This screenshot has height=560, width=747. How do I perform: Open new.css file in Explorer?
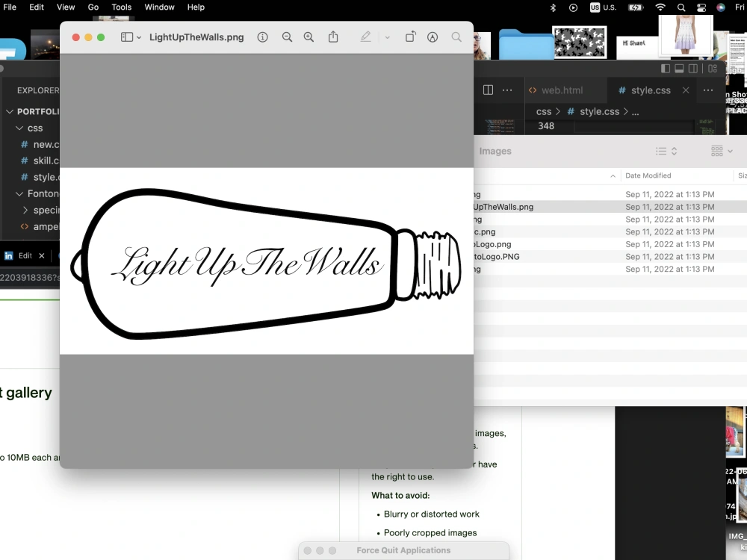pos(40,144)
